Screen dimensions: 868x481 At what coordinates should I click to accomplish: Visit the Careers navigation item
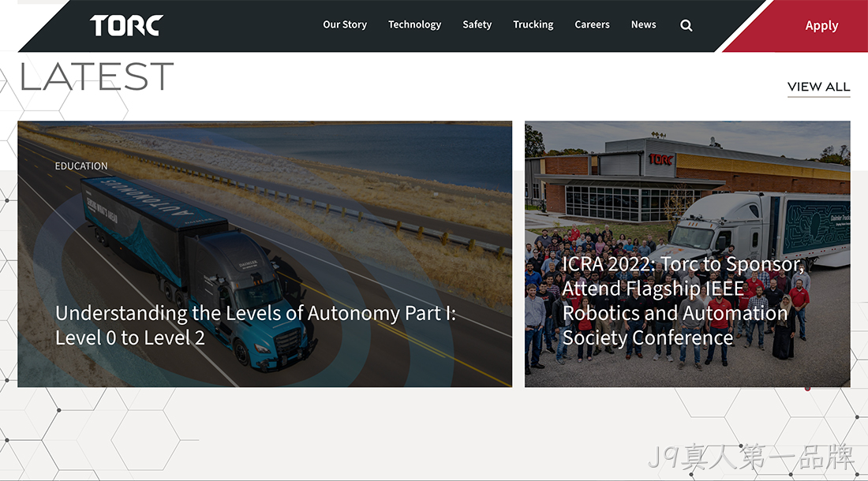point(592,25)
